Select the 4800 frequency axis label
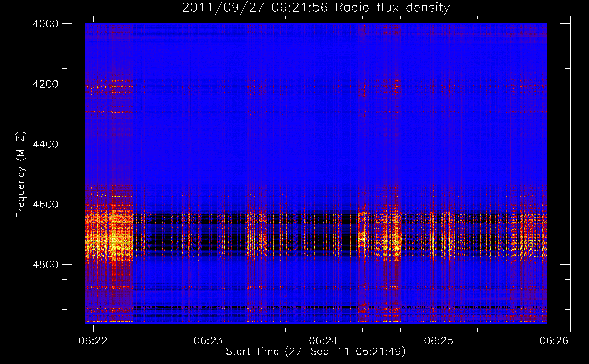The height and width of the screenshot is (364, 589). coord(46,265)
